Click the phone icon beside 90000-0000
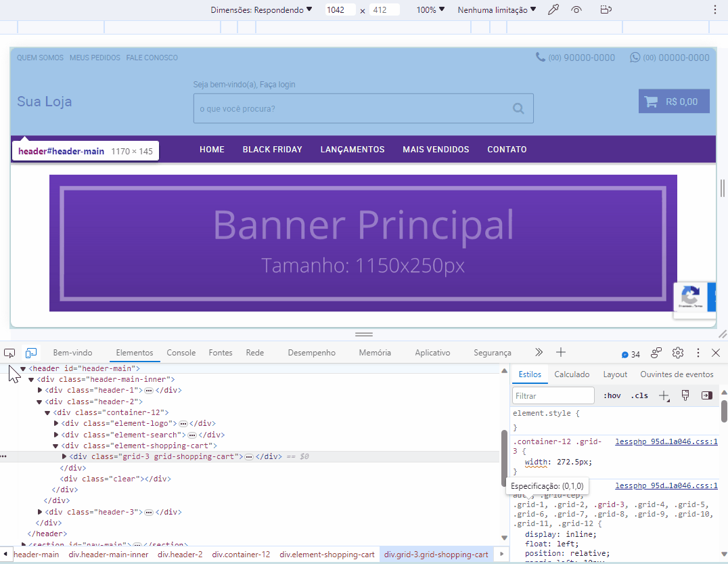728x564 pixels. click(541, 57)
